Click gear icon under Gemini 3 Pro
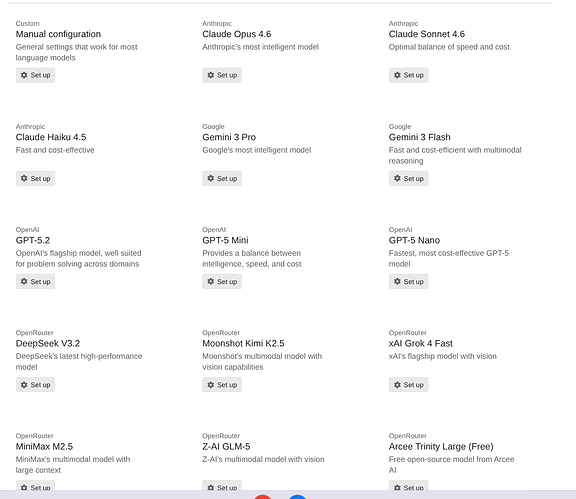The width and height of the screenshot is (576, 499). pos(210,178)
